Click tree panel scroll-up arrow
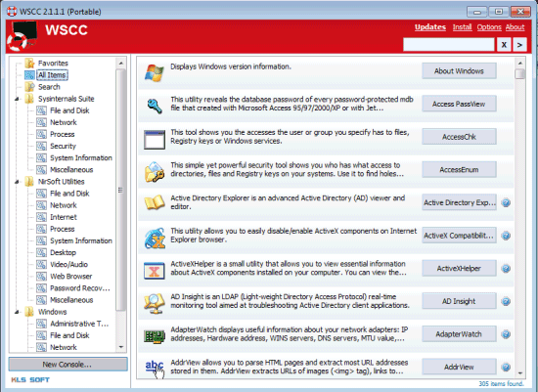 click(x=120, y=64)
